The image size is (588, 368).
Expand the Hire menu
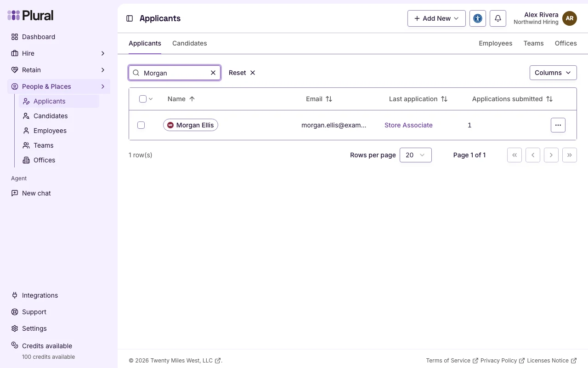59,53
